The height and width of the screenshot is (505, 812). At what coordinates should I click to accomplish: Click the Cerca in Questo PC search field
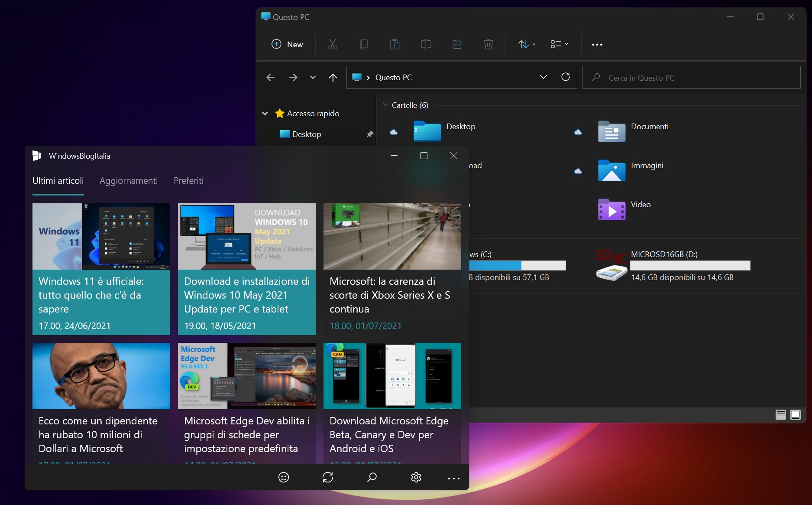point(691,78)
